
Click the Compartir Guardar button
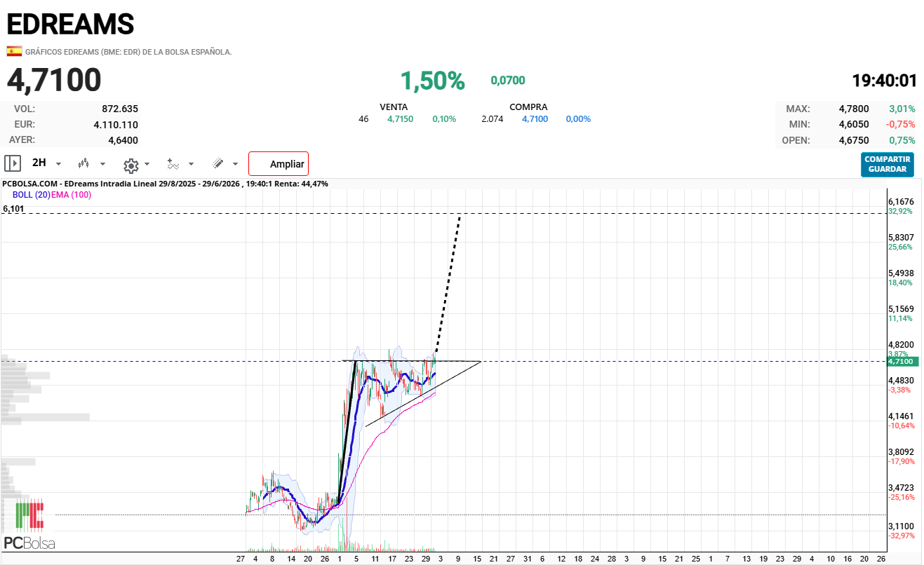pos(888,164)
